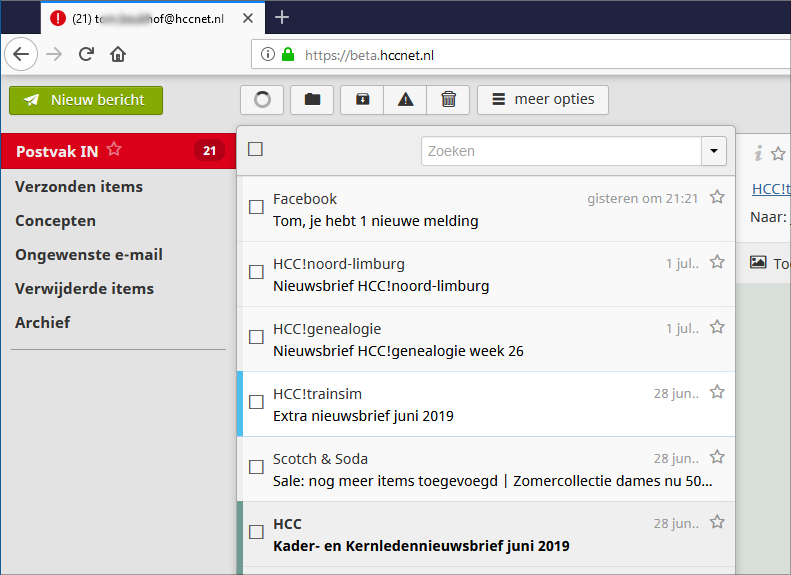The height and width of the screenshot is (575, 791).
Task: Star the Scotch & Soda message
Action: [717, 457]
